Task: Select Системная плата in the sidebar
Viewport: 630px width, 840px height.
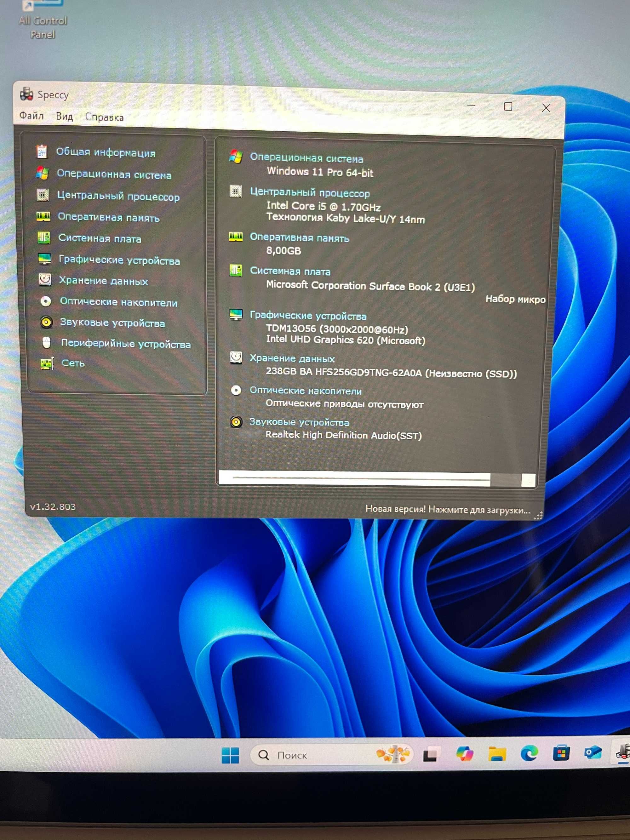Action: point(100,238)
